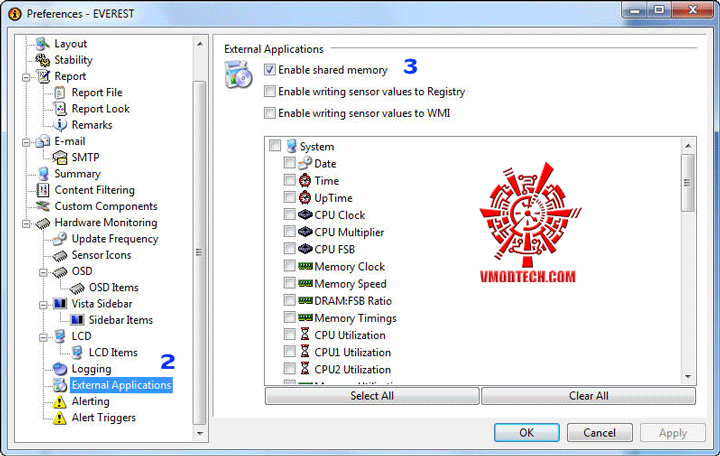
Task: Select the Update Frequency page
Action: [115, 239]
